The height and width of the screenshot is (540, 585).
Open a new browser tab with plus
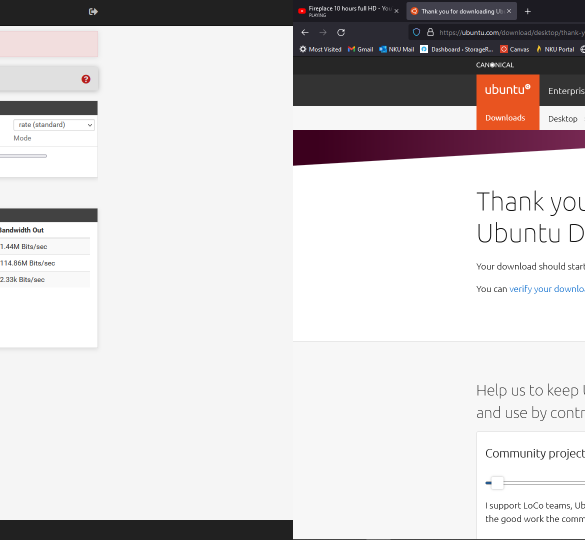click(x=528, y=12)
